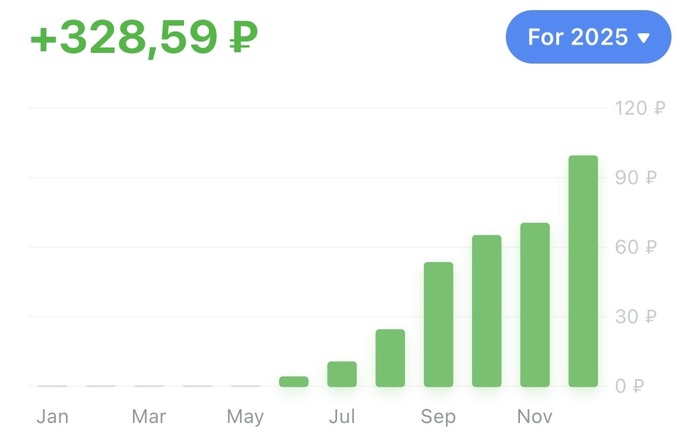Click the Nov label on the axis
This screenshot has height=445, width=700.
click(x=535, y=416)
